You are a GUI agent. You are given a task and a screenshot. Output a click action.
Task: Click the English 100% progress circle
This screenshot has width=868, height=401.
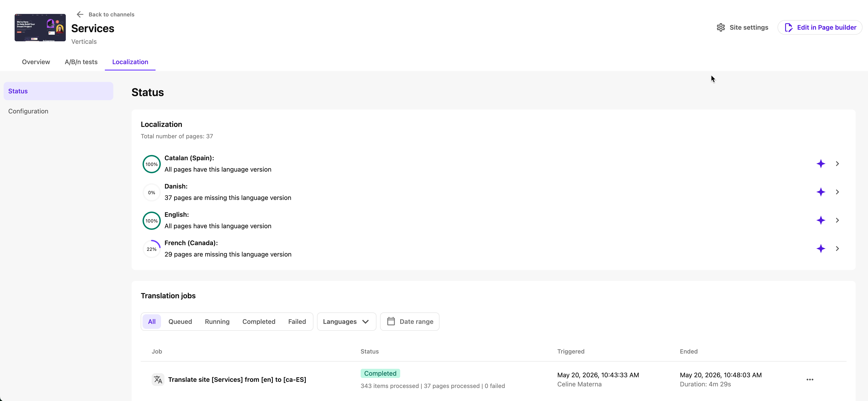pos(152,221)
